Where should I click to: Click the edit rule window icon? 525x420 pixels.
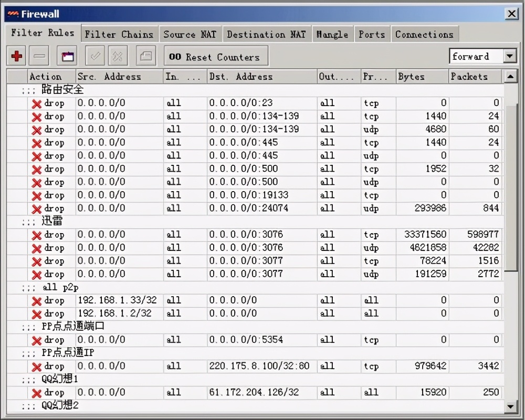point(68,56)
